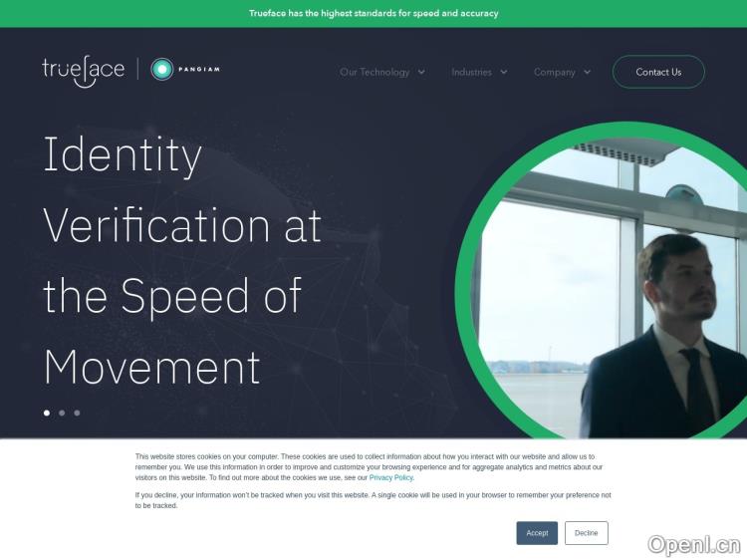Click the Trueface logo

coord(84,71)
